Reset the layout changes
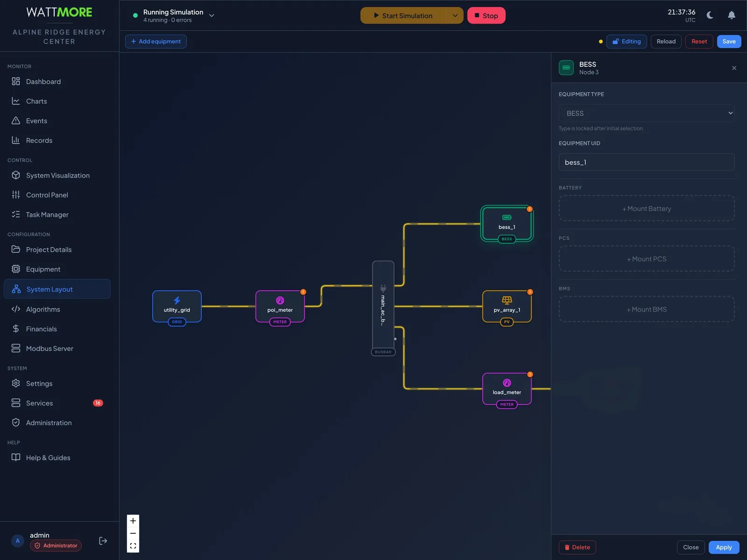 coord(699,42)
